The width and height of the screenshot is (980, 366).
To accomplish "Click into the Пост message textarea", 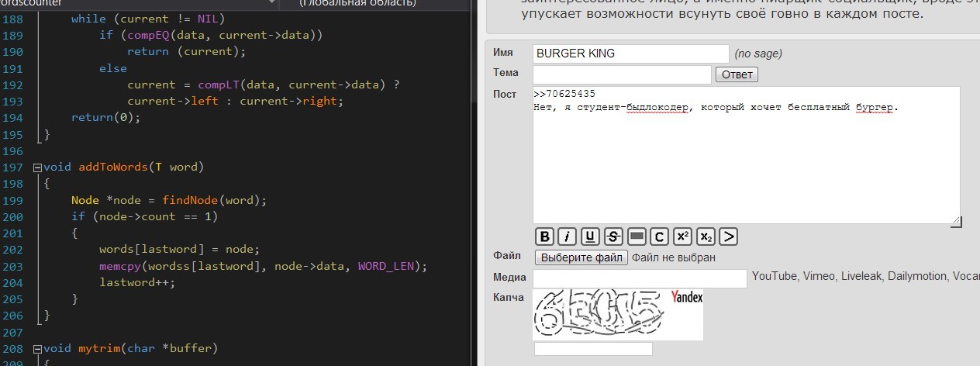I will point(747,157).
